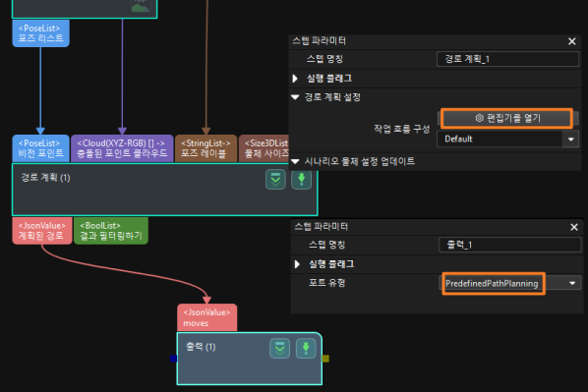Click the double-chevron icon on 출력 (1) step

coord(280,349)
